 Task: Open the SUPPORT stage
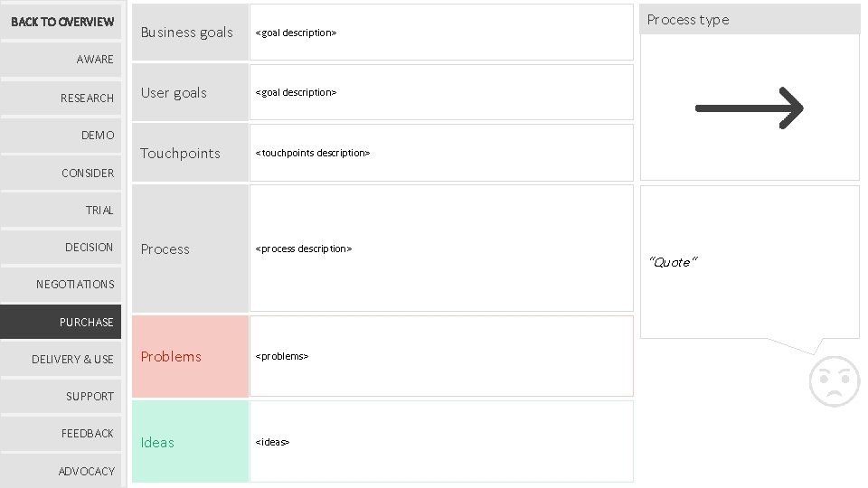pos(61,396)
